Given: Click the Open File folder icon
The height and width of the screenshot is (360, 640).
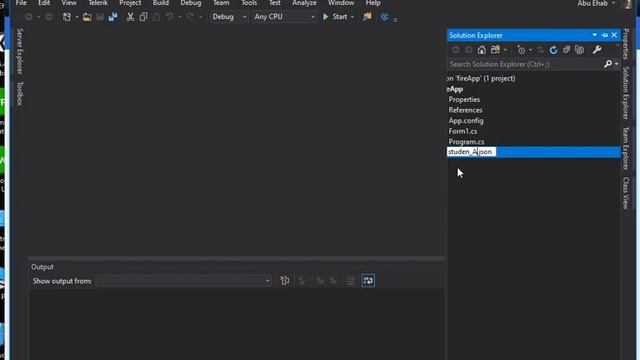Looking at the screenshot, I should tap(87, 17).
